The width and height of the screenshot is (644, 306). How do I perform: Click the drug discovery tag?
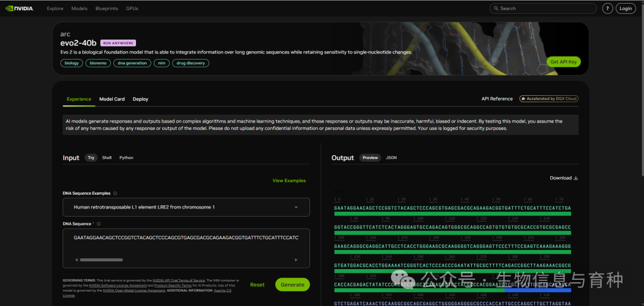191,63
